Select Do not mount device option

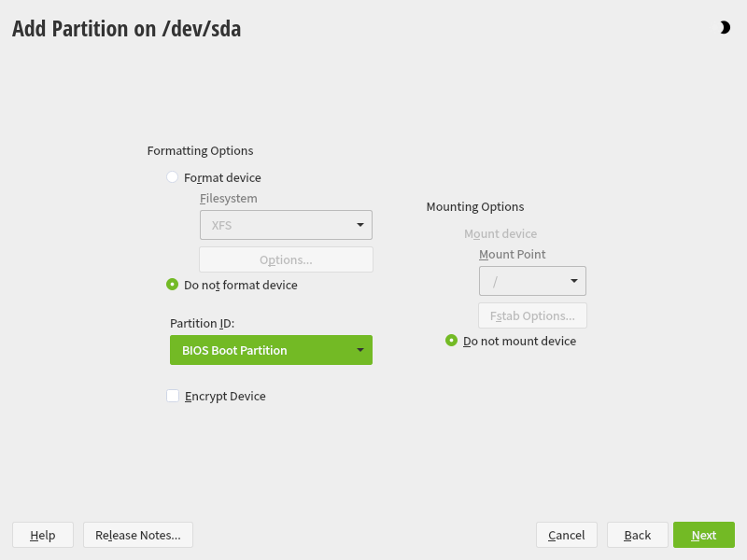[x=452, y=341]
